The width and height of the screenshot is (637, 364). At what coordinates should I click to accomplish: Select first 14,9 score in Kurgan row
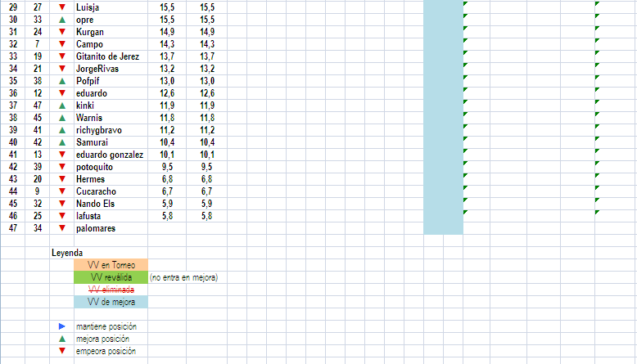pyautogui.click(x=167, y=32)
